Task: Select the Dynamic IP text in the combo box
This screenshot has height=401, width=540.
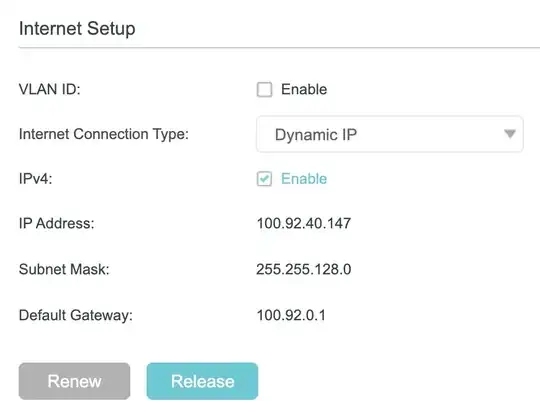Action: point(316,135)
